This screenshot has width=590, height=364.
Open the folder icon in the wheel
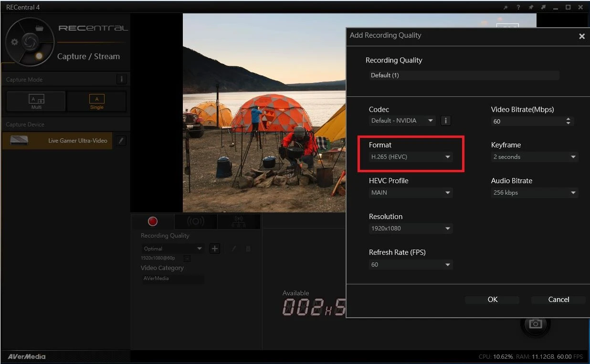click(x=39, y=28)
